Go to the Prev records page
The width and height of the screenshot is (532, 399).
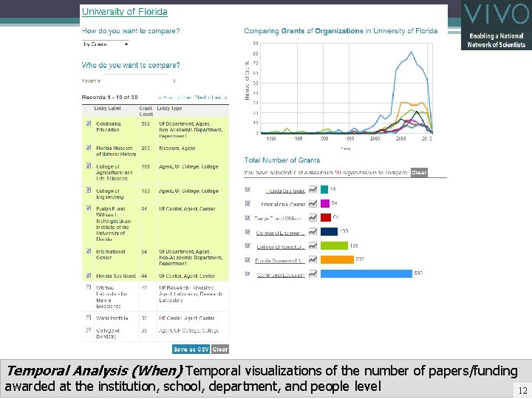point(185,98)
